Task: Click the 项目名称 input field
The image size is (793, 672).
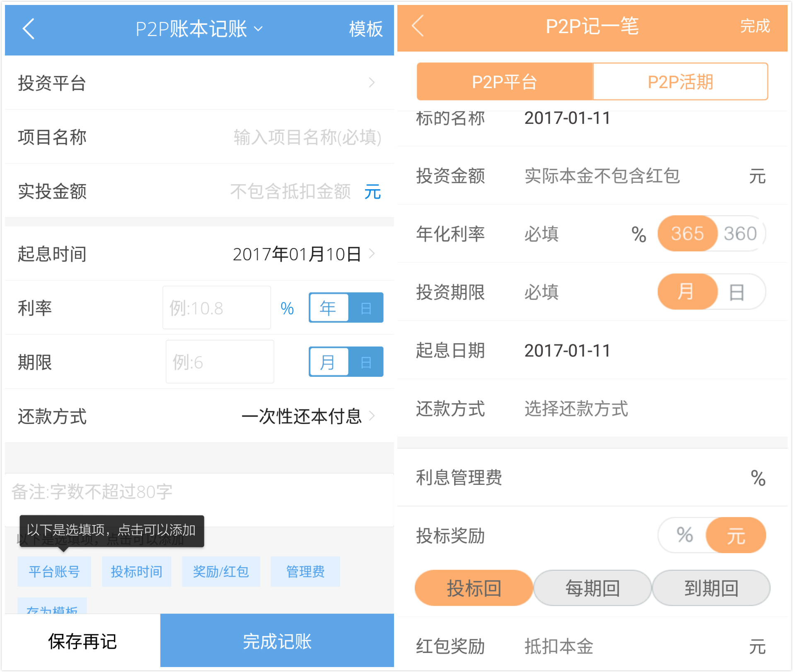Action: (307, 137)
